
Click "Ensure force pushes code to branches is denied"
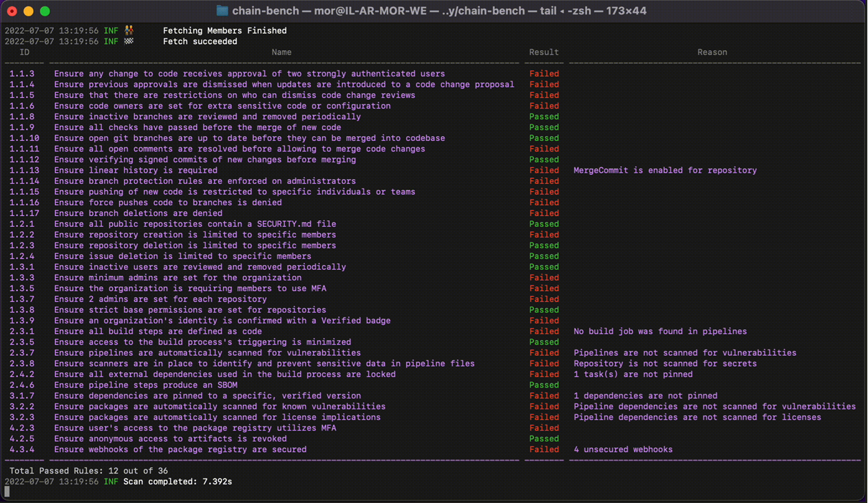coord(168,202)
